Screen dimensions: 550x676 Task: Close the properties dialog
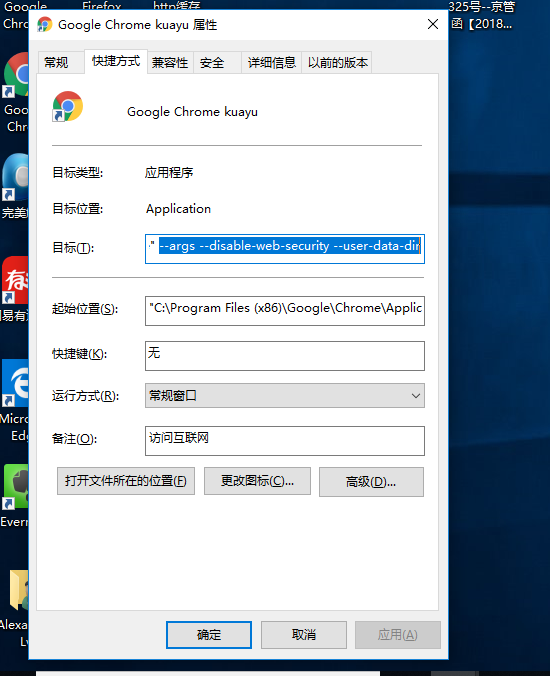pos(433,24)
